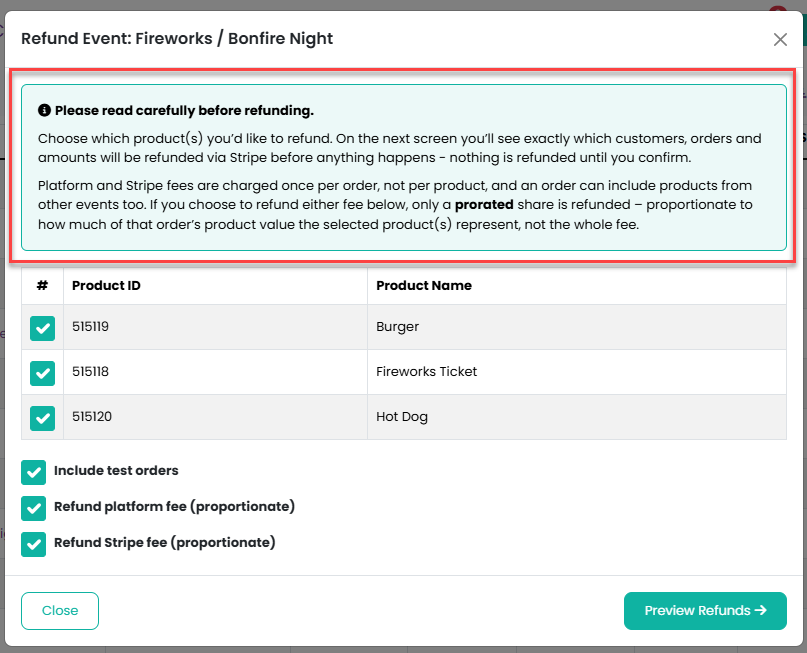Click the arrow icon in Preview Refunds
This screenshot has width=807, height=653.
point(761,610)
